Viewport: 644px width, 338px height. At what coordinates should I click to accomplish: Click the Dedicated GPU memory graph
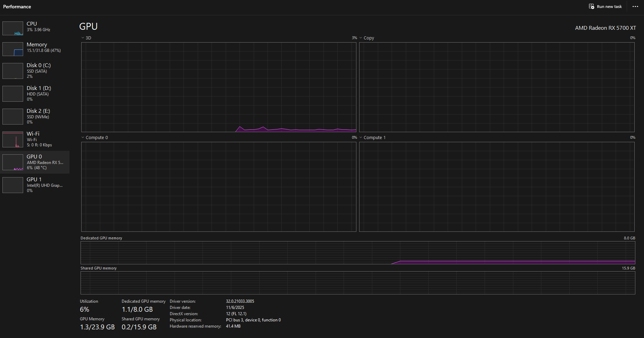pyautogui.click(x=358, y=253)
